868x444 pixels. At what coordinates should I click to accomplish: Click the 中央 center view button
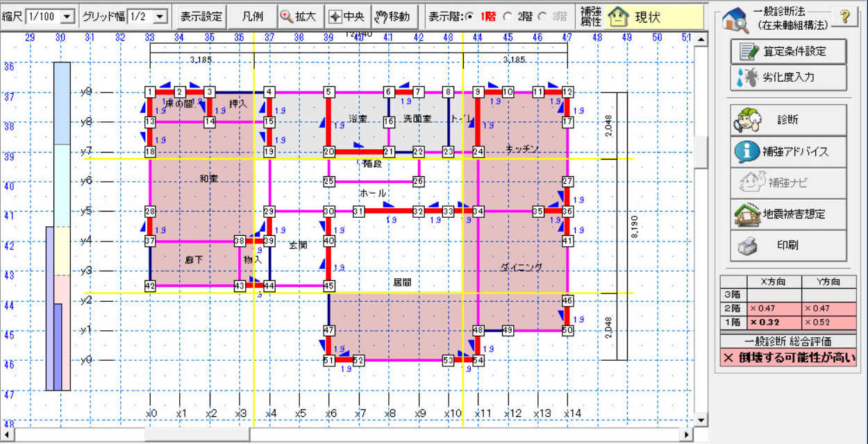[347, 16]
